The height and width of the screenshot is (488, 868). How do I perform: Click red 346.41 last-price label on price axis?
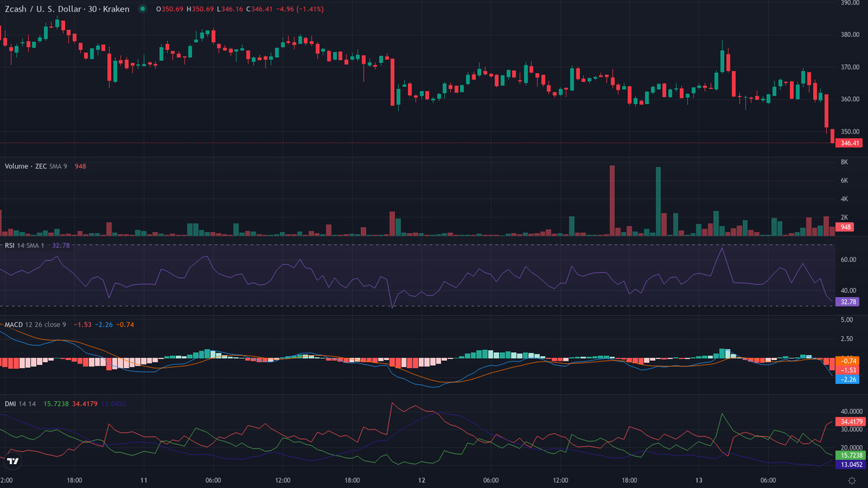click(x=849, y=143)
